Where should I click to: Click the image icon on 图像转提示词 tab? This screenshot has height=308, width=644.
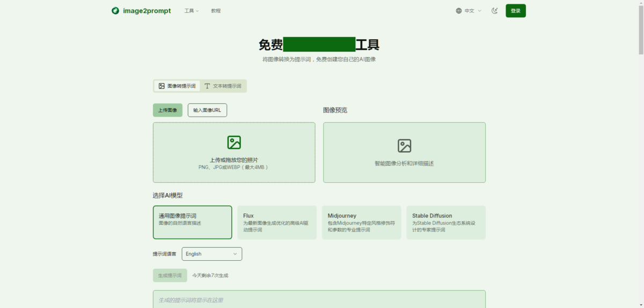(162, 86)
